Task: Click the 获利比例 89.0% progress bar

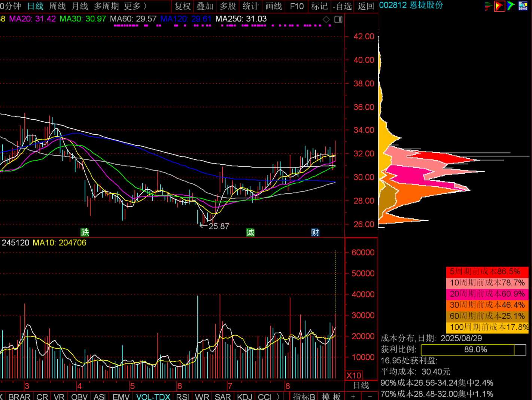Action: point(473,350)
